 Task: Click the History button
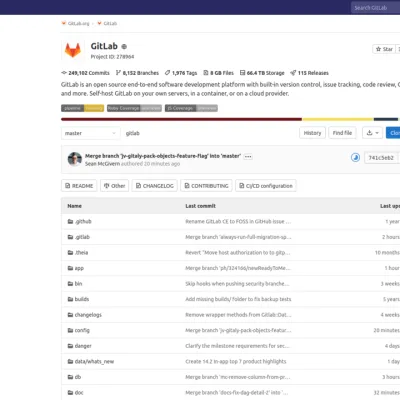(312, 133)
